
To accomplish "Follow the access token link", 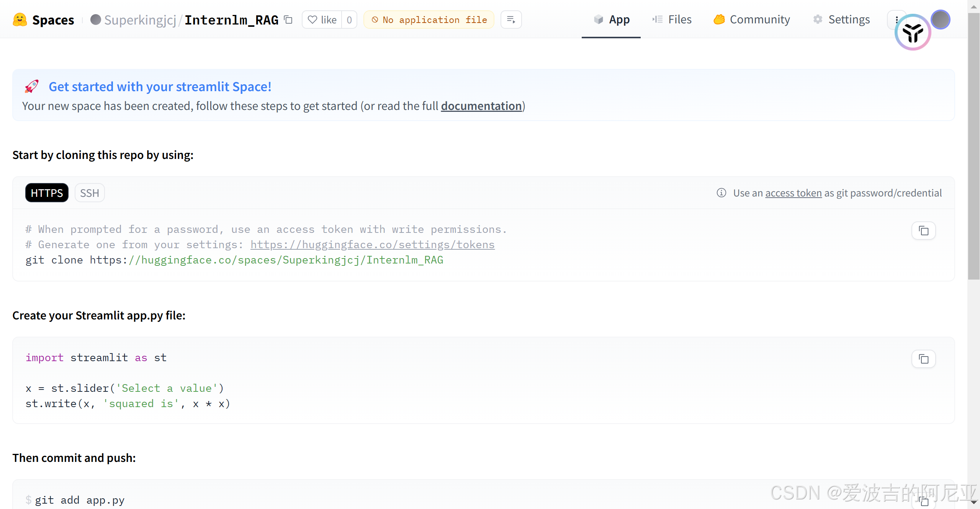I will (793, 193).
